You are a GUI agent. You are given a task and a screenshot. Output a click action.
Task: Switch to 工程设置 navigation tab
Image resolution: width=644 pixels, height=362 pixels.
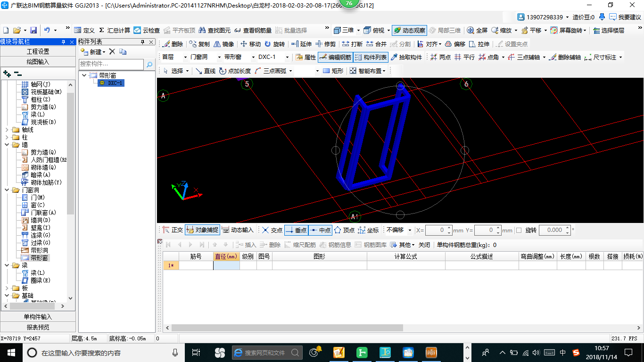pos(38,51)
